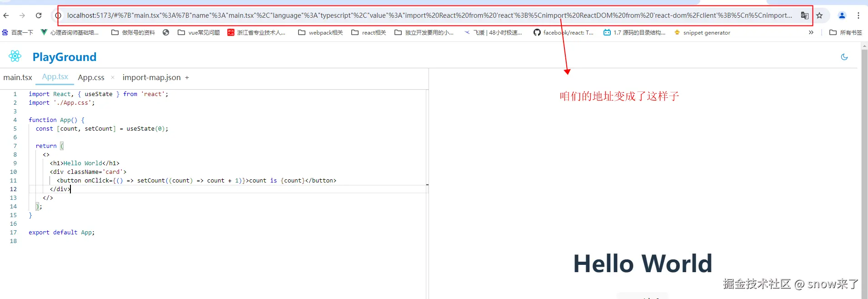Image resolution: width=868 pixels, height=299 pixels.
Task: Open the 做账号的资料 bookmark folder
Action: click(x=133, y=32)
